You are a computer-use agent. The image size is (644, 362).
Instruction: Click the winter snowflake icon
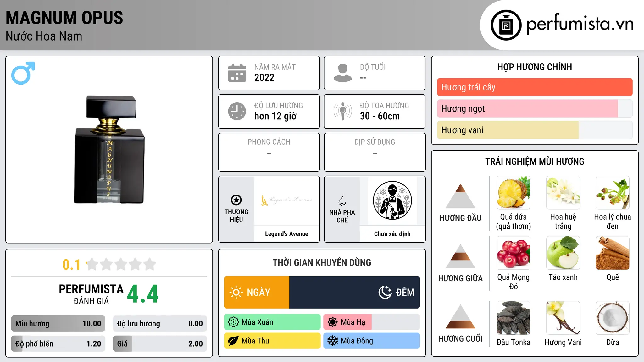(x=333, y=341)
